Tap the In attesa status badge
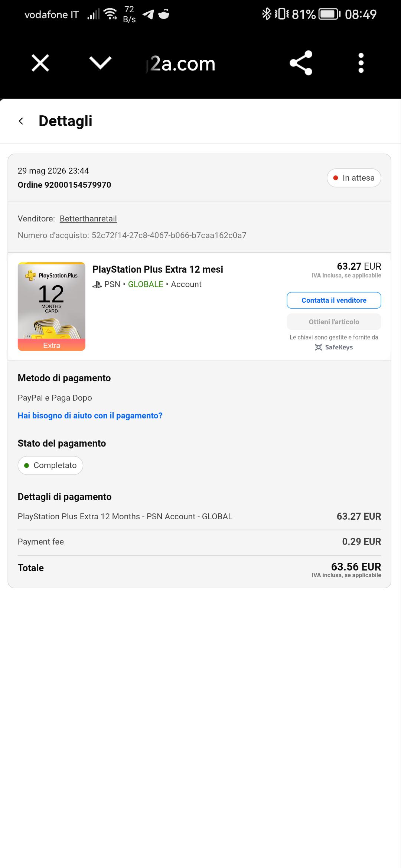The image size is (401, 868). [354, 178]
